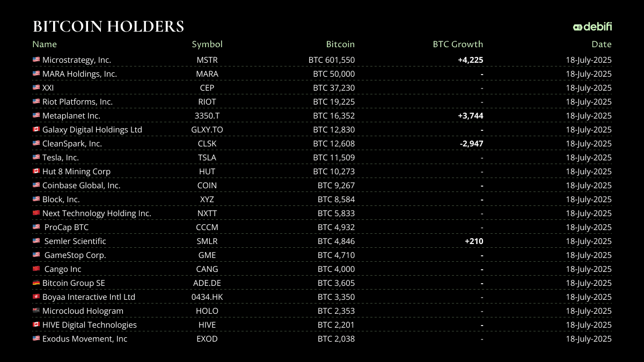
Task: Open the MARA Holdings, Inc. row name
Action: click(79, 74)
